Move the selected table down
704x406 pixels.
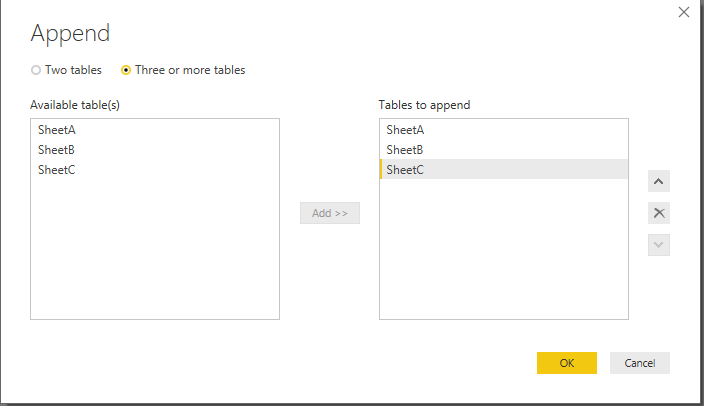click(x=659, y=244)
